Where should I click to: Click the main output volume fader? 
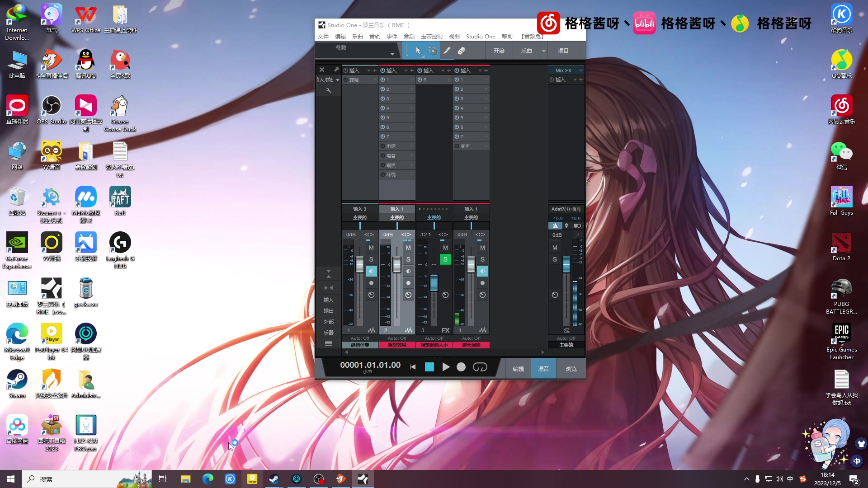tap(566, 264)
